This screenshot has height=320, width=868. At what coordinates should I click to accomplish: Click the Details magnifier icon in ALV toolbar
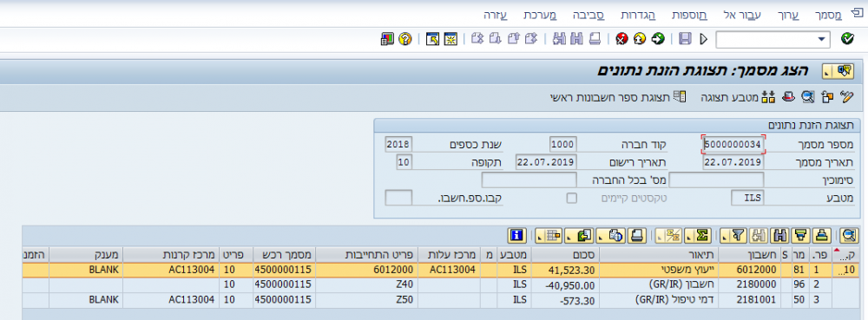click(849, 235)
